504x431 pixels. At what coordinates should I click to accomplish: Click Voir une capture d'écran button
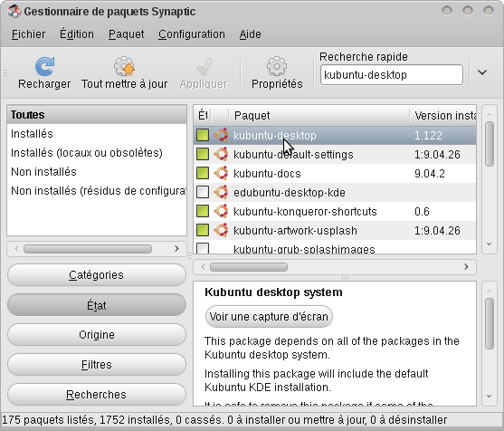point(269,317)
